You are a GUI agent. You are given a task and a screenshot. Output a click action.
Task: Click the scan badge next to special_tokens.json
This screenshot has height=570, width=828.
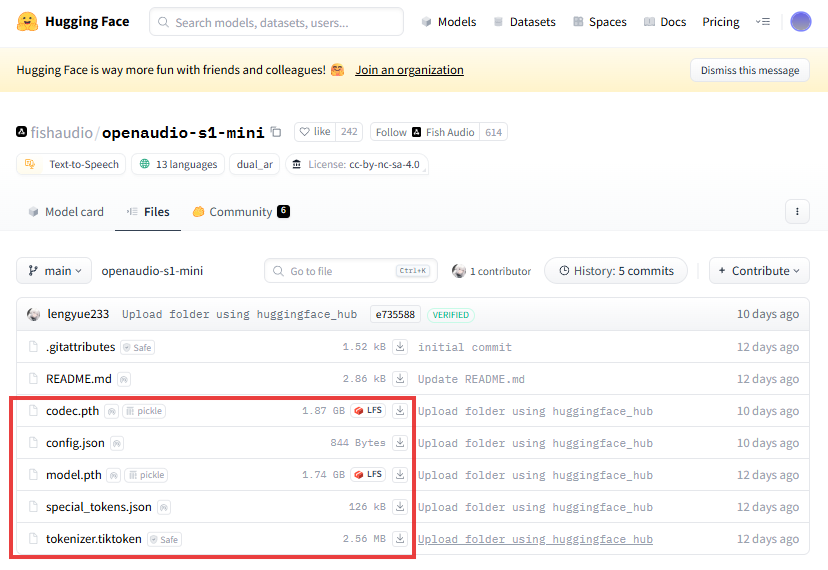point(164,507)
